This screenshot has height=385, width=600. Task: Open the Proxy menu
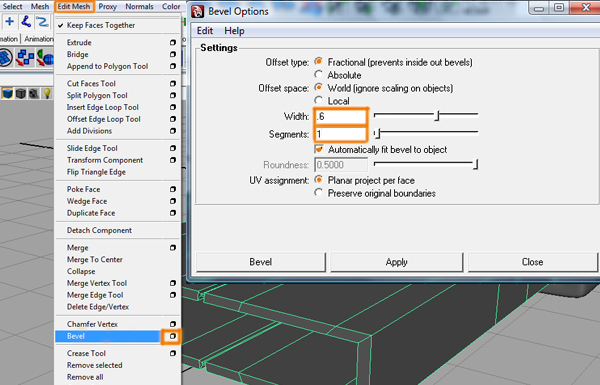coord(108,7)
